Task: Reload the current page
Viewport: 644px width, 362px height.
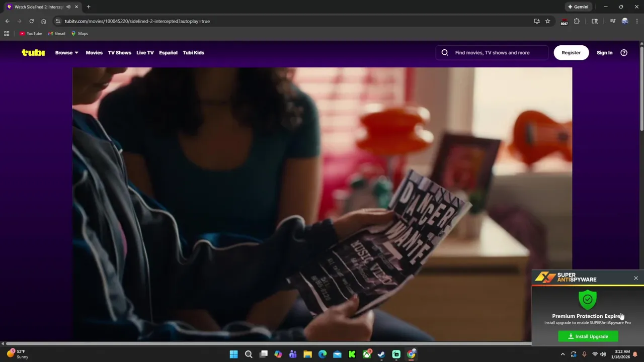Action: coord(31,21)
